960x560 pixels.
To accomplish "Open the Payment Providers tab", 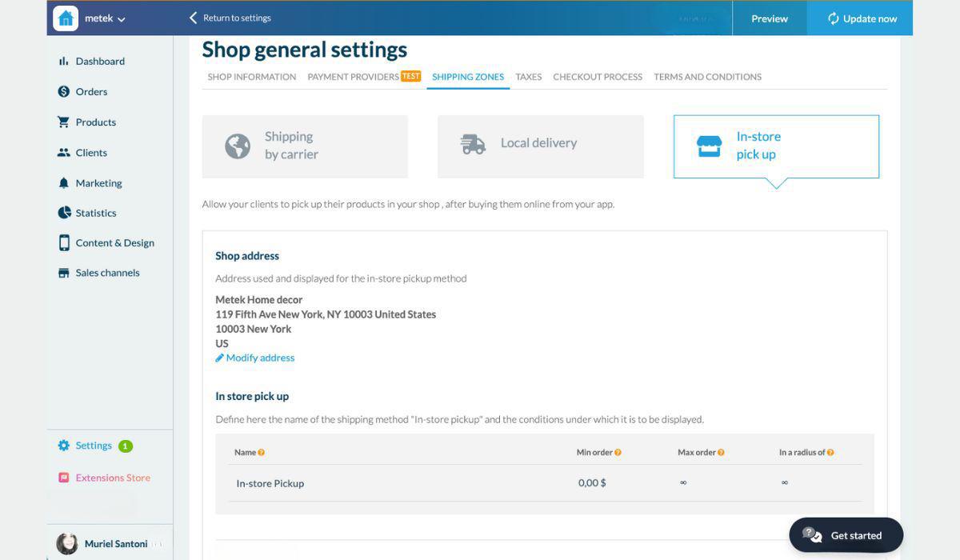I will (353, 77).
